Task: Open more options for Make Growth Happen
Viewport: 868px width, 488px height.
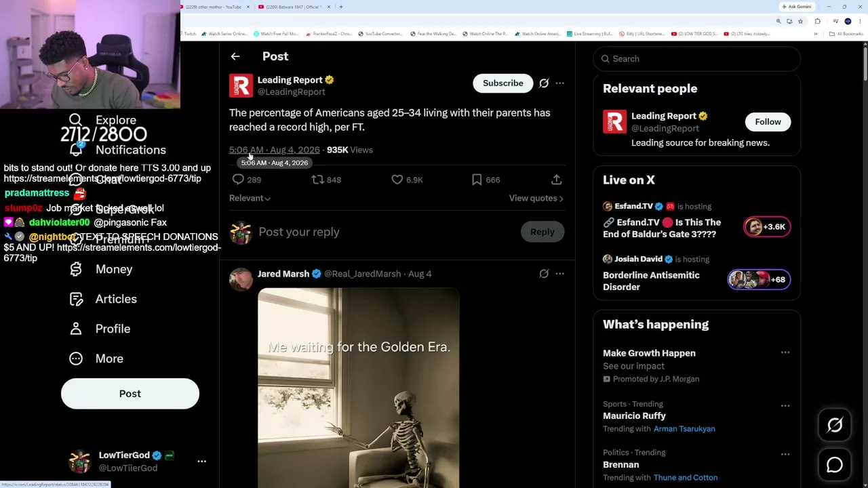Action: coord(785,352)
